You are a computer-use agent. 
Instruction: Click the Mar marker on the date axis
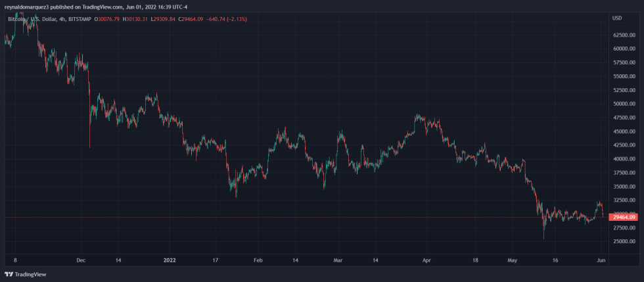(x=338, y=260)
